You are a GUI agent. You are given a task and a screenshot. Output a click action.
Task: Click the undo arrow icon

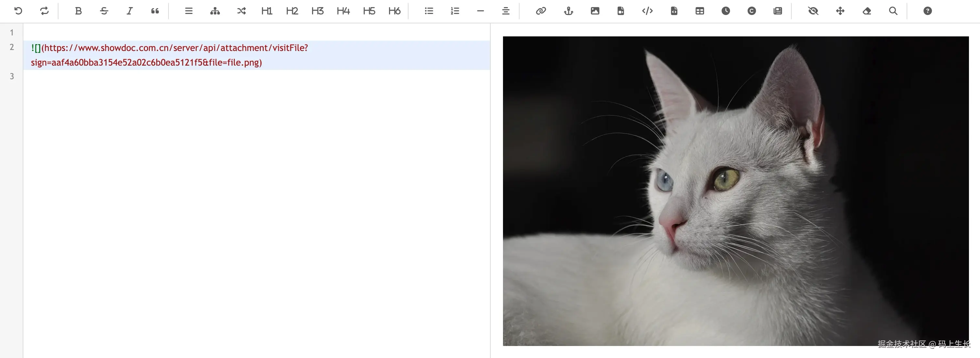(x=18, y=11)
